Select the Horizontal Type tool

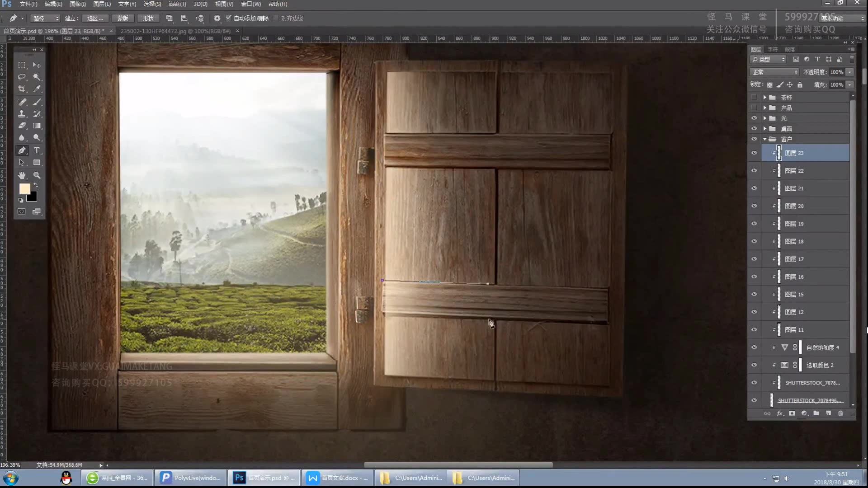coord(37,150)
